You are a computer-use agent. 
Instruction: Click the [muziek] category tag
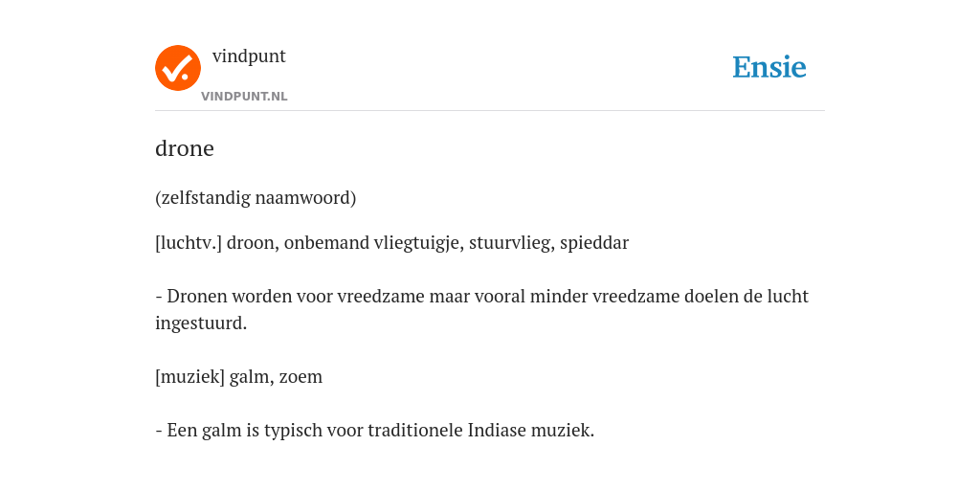click(189, 377)
